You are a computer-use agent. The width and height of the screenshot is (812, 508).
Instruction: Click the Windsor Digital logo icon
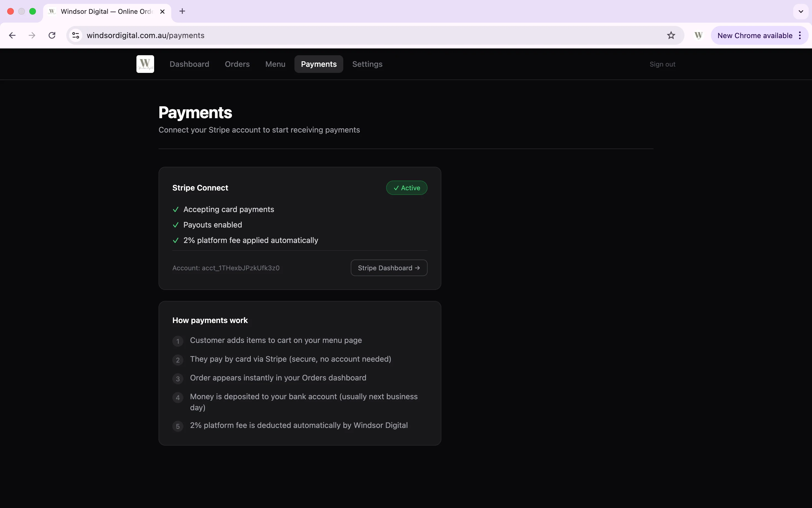tap(145, 64)
